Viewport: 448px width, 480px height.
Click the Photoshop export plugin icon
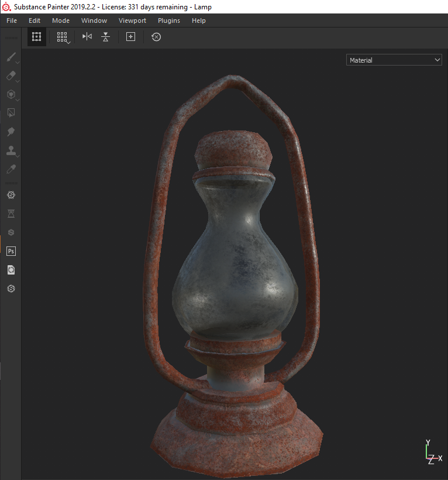[x=11, y=251]
